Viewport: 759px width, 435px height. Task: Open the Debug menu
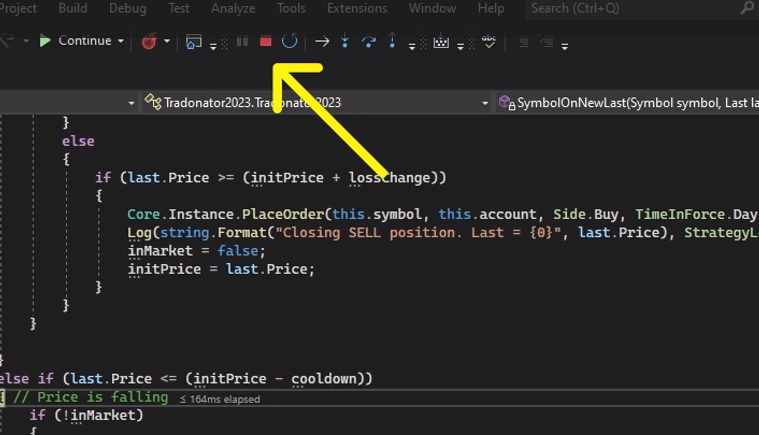coord(127,9)
